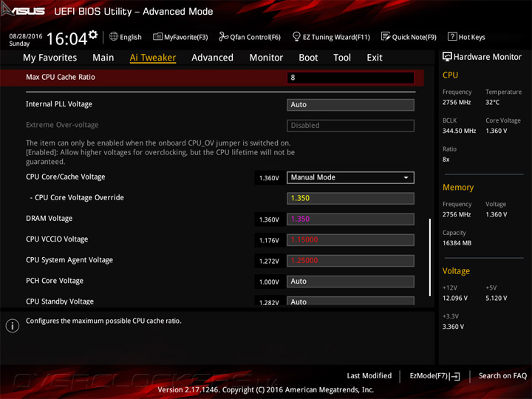Open the Monitor tab
The image size is (532, 399).
(266, 58)
